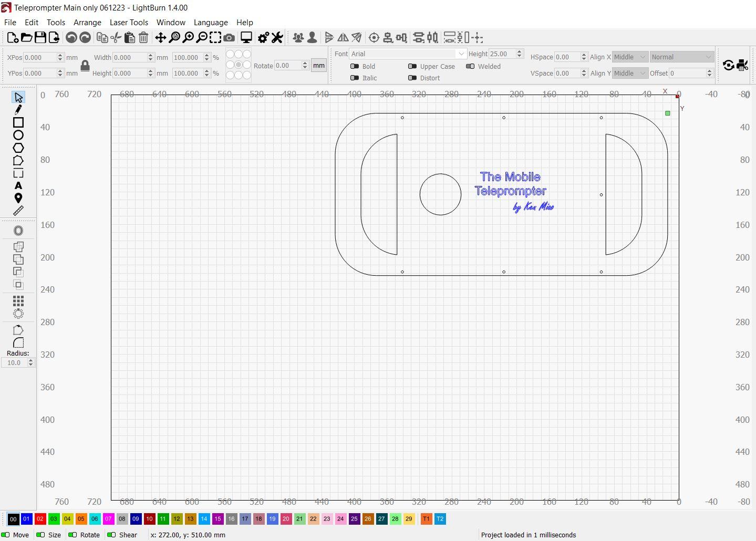The image size is (756, 541).
Task: Open the Font dropdown showing Arial
Action: [408, 54]
